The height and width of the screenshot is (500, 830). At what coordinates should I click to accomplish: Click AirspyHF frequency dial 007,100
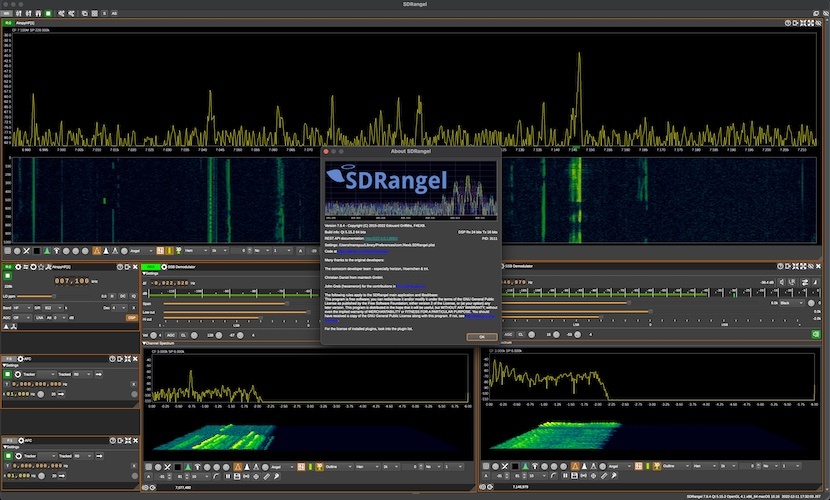pyautogui.click(x=72, y=281)
